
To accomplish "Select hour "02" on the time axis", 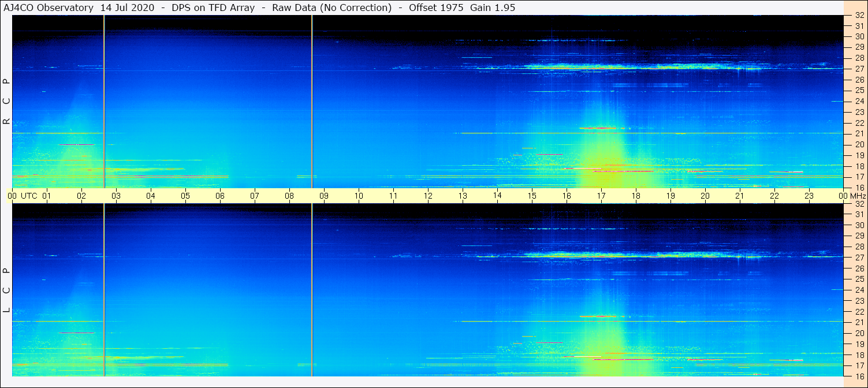I will [81, 196].
